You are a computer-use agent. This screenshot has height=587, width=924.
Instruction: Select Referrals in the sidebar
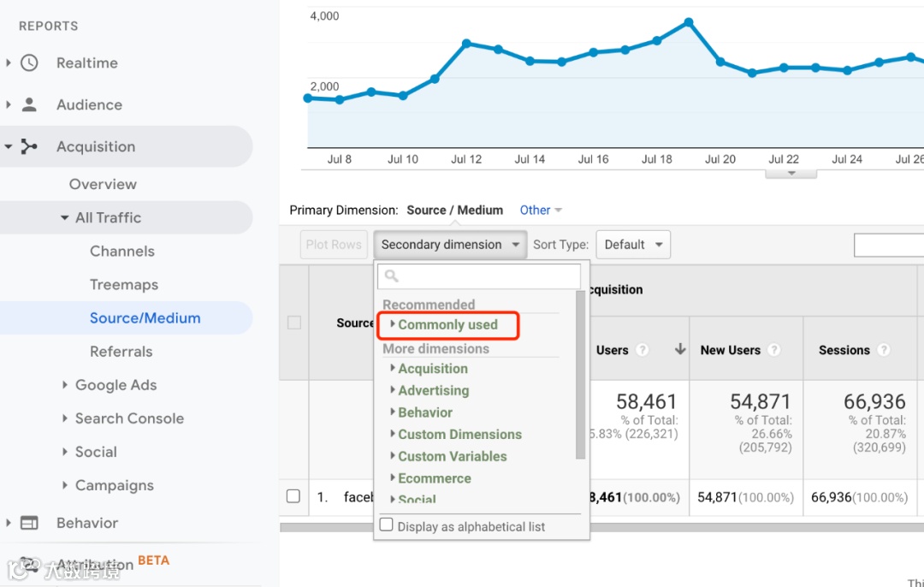[x=121, y=352]
